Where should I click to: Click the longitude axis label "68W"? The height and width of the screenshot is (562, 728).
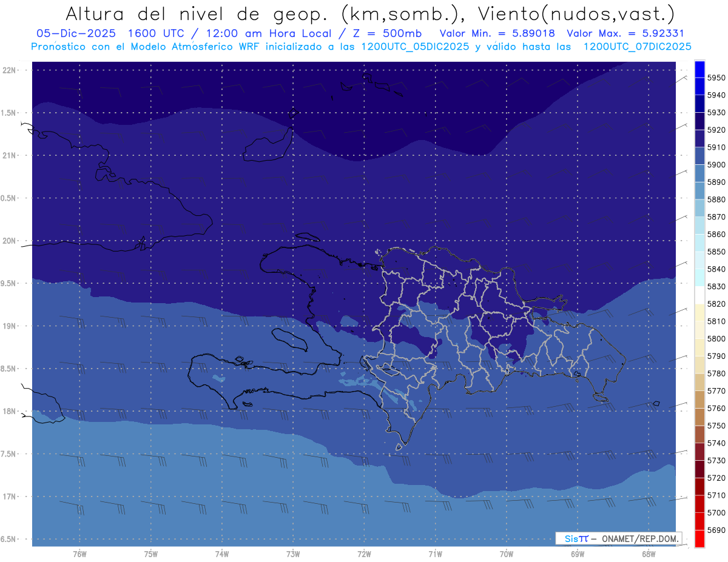click(x=649, y=554)
